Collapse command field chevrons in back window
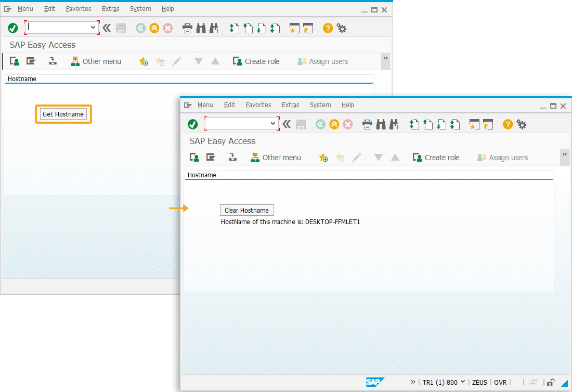 coord(107,28)
